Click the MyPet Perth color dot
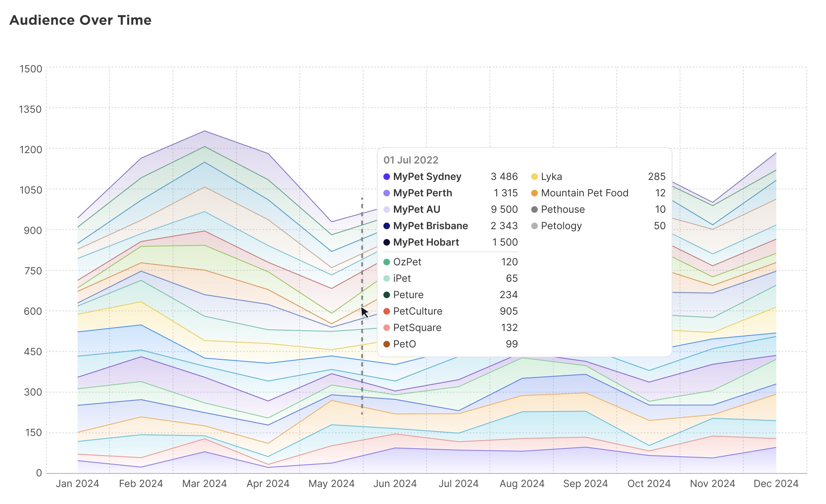 [x=387, y=193]
